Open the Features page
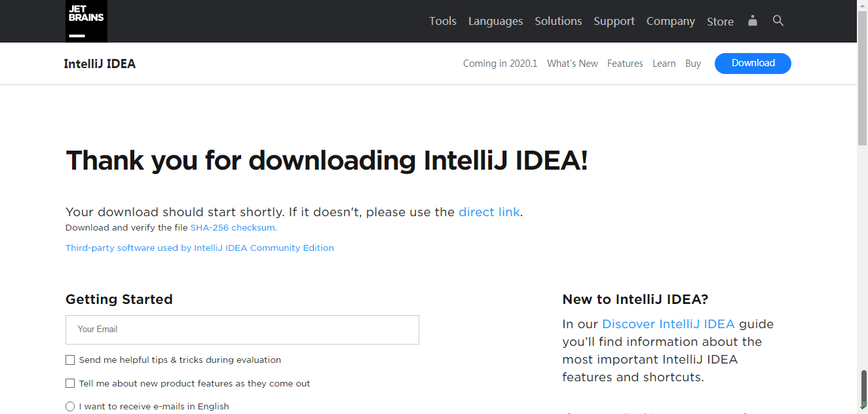The image size is (868, 414). (x=625, y=64)
